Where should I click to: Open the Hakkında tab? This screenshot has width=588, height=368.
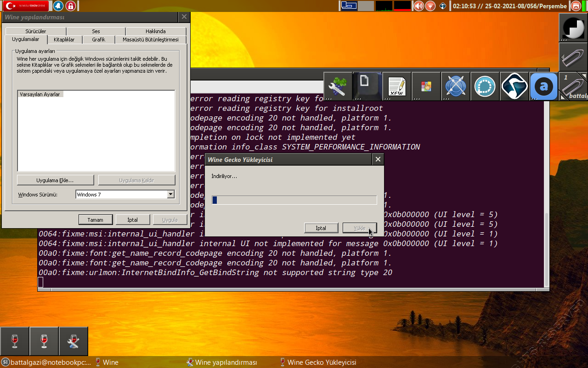pos(156,31)
